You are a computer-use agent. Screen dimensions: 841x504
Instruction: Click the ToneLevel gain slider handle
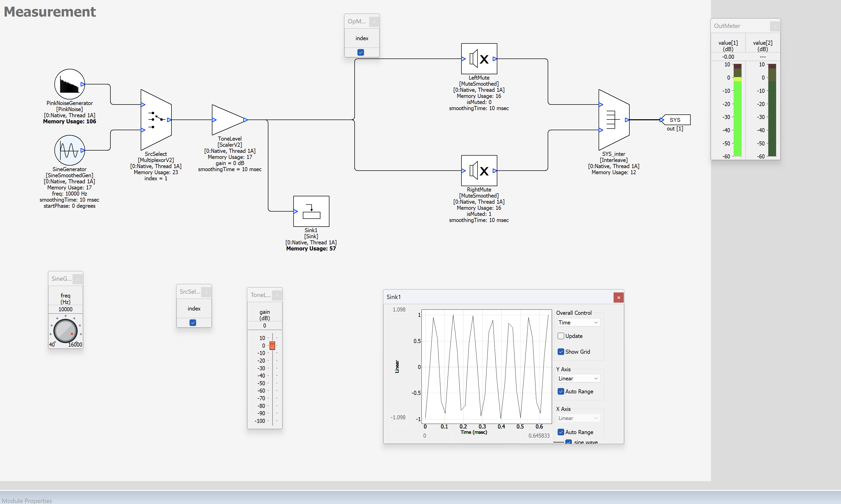click(272, 346)
